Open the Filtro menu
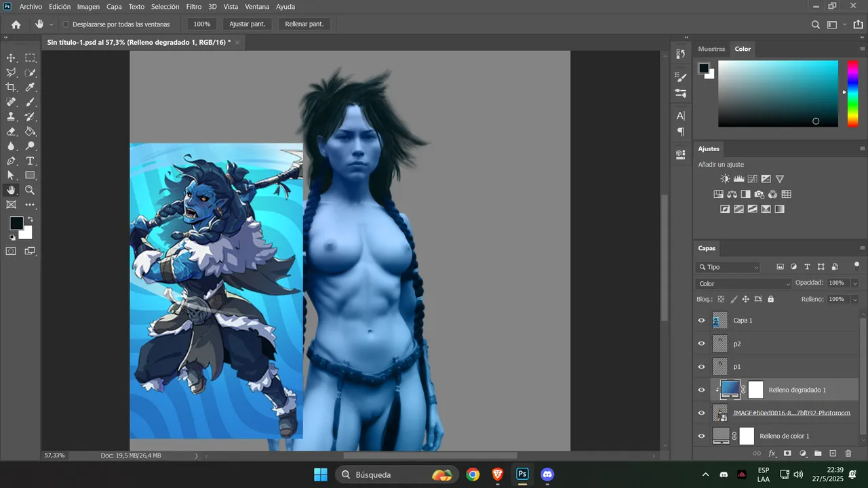 194,7
